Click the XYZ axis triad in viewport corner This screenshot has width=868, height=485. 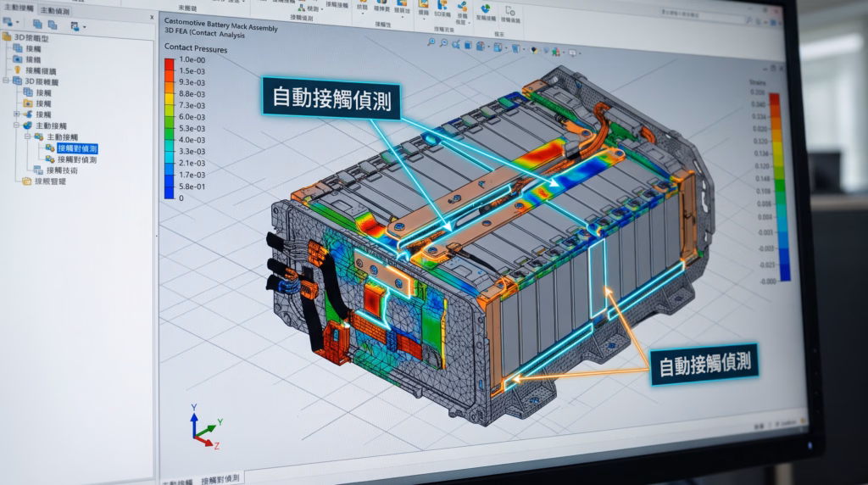(x=205, y=426)
